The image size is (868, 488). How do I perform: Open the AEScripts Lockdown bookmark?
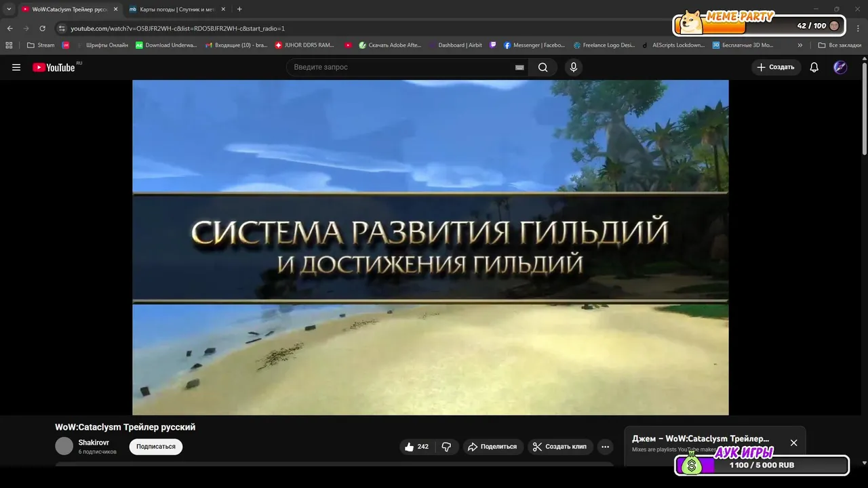(x=674, y=45)
